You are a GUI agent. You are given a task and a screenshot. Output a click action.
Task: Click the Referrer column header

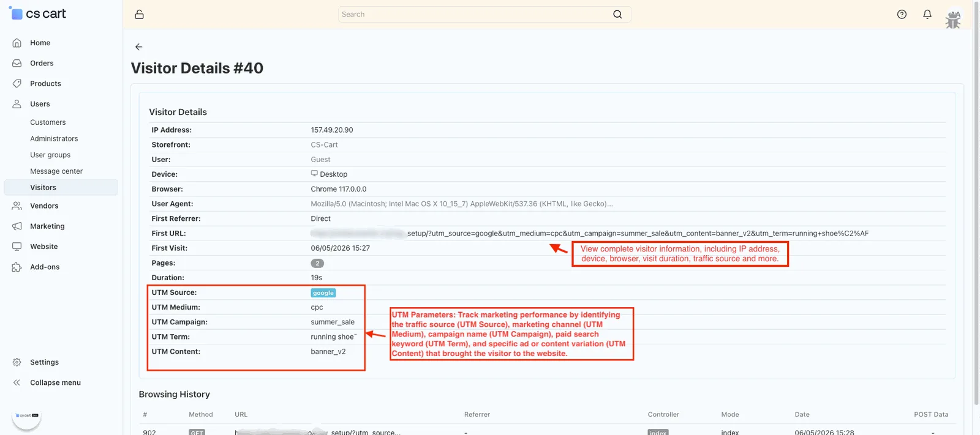tap(477, 415)
